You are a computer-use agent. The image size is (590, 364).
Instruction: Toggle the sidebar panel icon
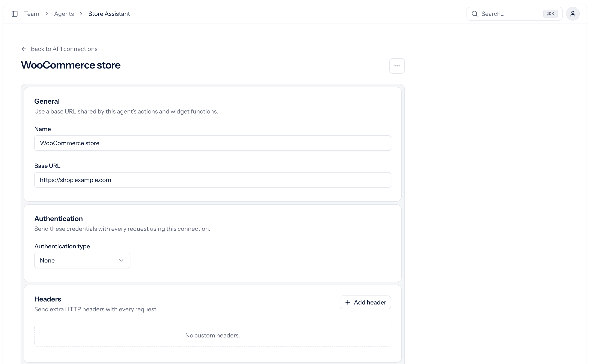pyautogui.click(x=14, y=14)
